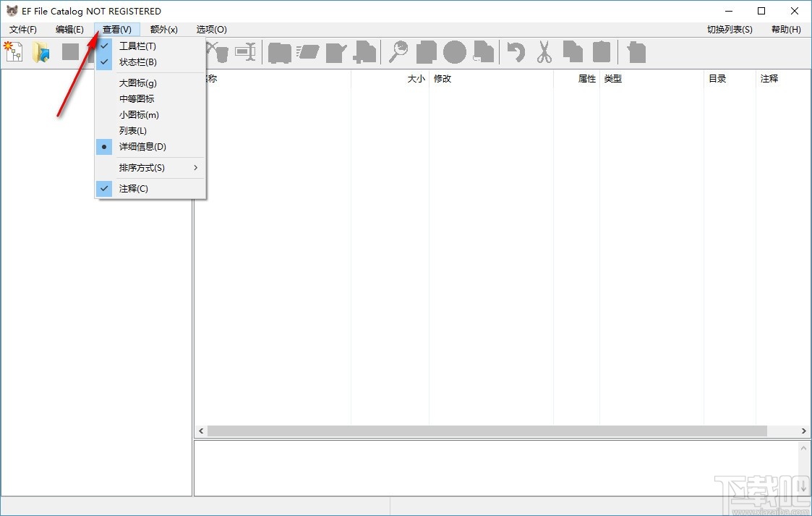Click the paste toolbar icon

tap(602, 51)
